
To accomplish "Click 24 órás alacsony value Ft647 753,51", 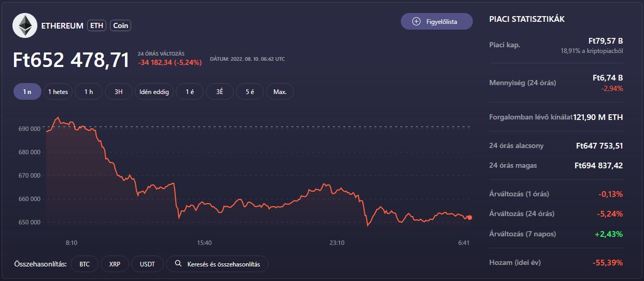I will click(599, 146).
